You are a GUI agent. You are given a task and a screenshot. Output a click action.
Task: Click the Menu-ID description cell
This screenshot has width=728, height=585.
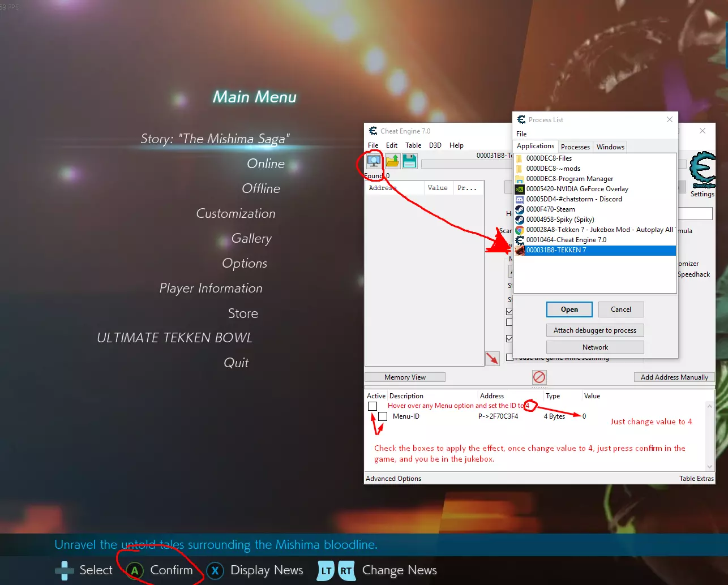406,416
